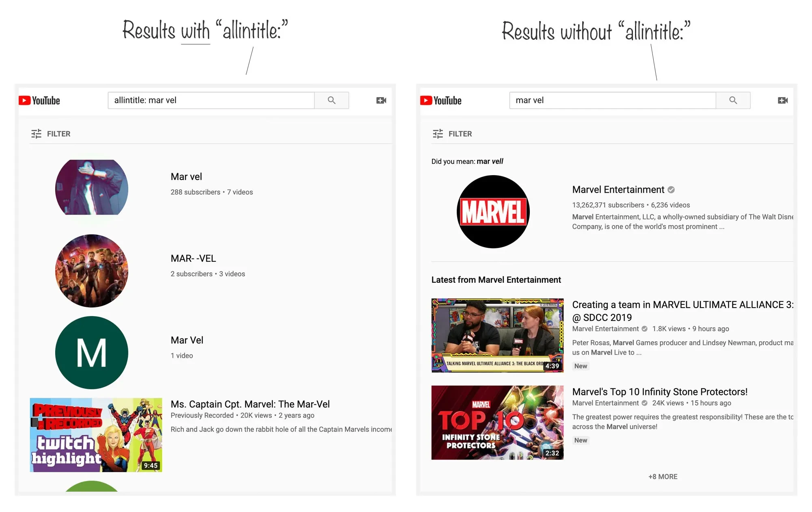Open 'Marvel's Top 10 Infinity Stone Protectors!' title
The height and width of the screenshot is (512, 812).
[x=660, y=392]
